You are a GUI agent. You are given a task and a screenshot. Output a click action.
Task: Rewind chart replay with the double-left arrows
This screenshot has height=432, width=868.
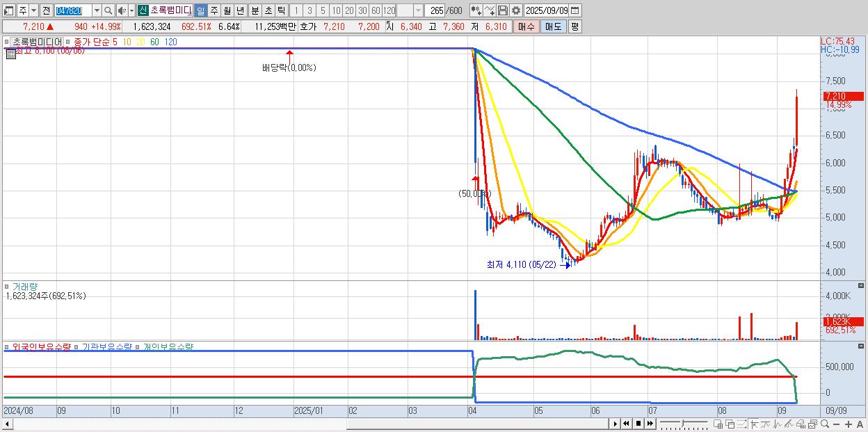pyautogui.click(x=627, y=424)
